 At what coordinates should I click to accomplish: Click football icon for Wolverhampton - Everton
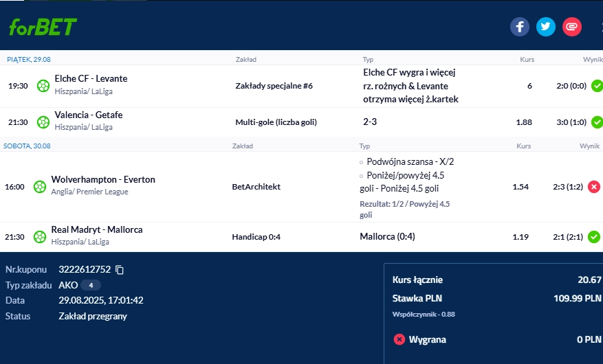pyautogui.click(x=40, y=187)
